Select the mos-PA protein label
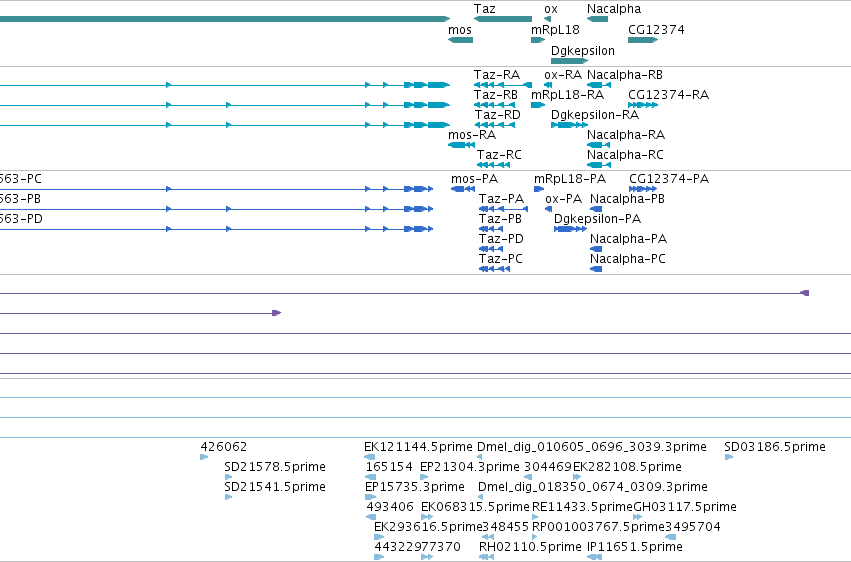The width and height of the screenshot is (851, 562). (474, 179)
